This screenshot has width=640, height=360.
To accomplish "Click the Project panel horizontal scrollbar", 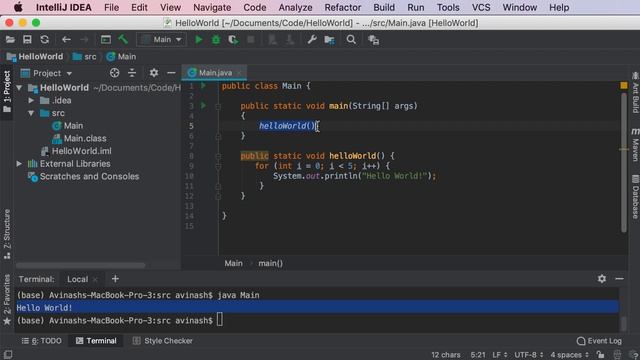I will tap(80, 265).
